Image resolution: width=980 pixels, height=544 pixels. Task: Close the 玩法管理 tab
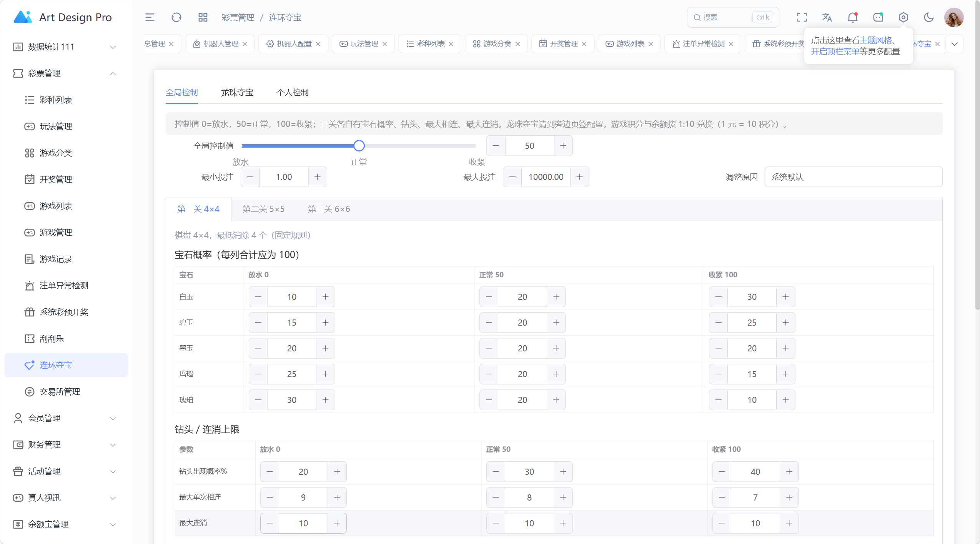[384, 44]
